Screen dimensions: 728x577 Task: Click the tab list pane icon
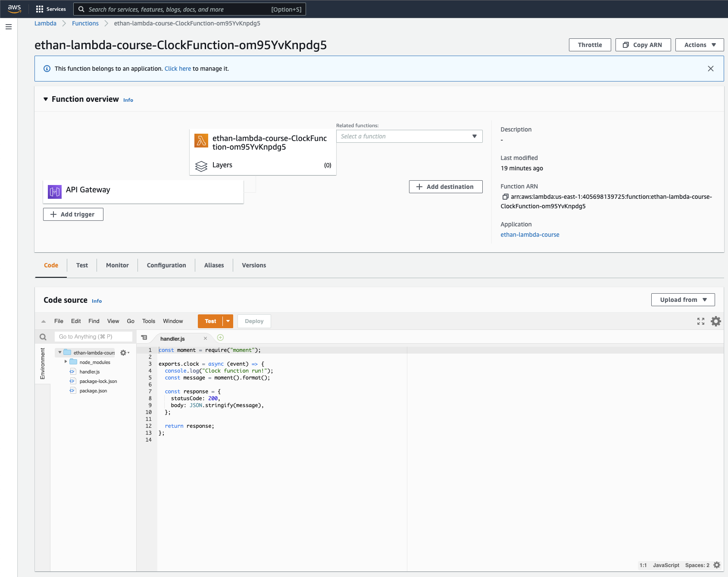144,338
